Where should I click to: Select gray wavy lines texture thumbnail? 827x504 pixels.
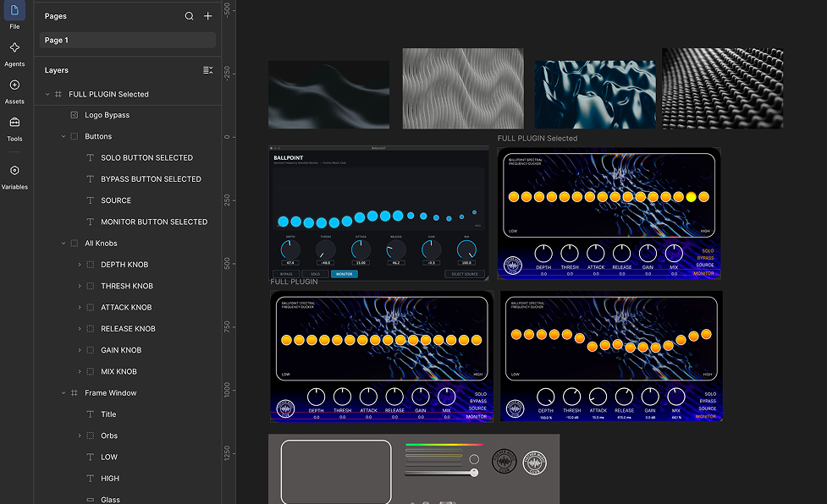point(463,89)
